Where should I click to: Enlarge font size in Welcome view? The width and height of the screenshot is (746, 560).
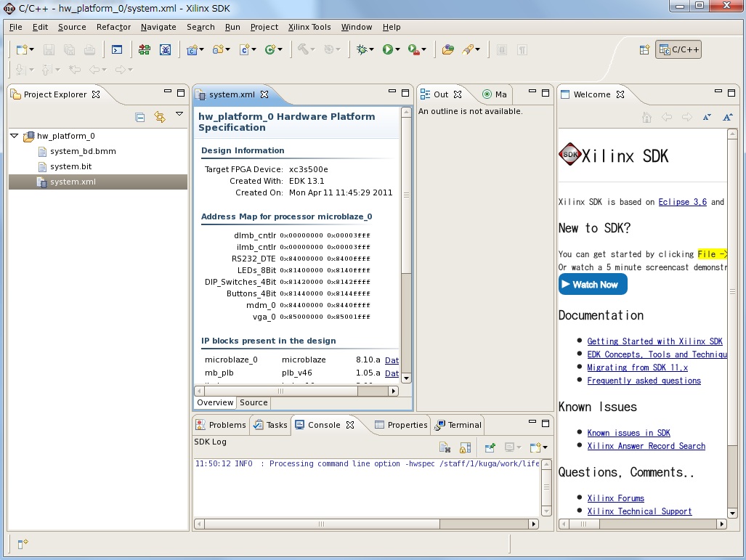pos(727,117)
